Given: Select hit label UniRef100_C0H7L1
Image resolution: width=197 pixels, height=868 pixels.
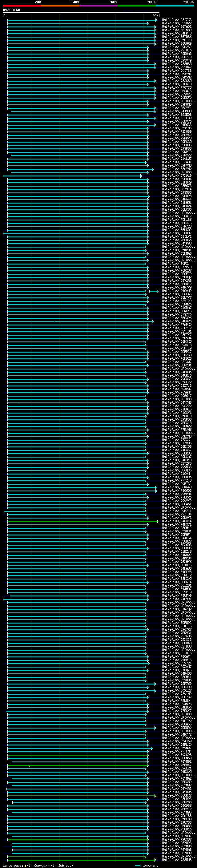Looking at the screenshot, I should coord(177,511).
